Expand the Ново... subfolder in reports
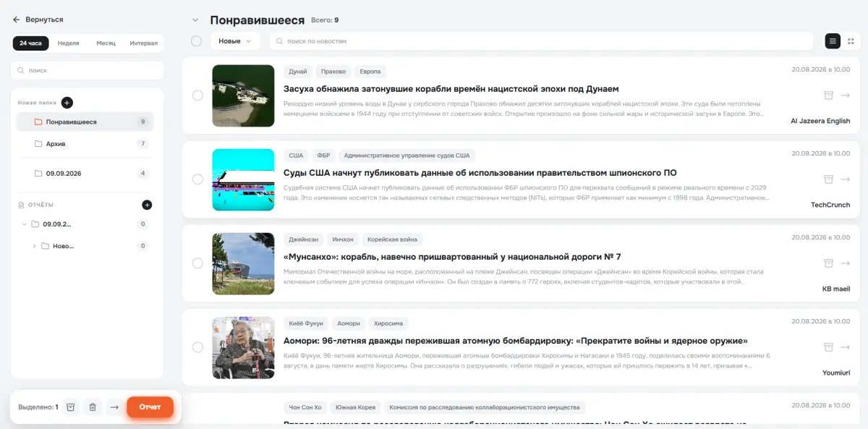Image resolution: width=868 pixels, height=429 pixels. [x=34, y=246]
